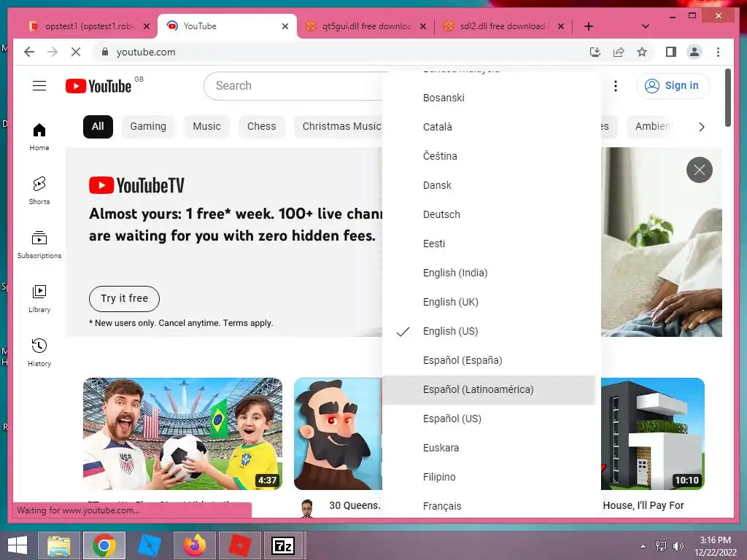Viewport: 747px width, 560px height.
Task: Select Català language
Action: click(x=489, y=127)
